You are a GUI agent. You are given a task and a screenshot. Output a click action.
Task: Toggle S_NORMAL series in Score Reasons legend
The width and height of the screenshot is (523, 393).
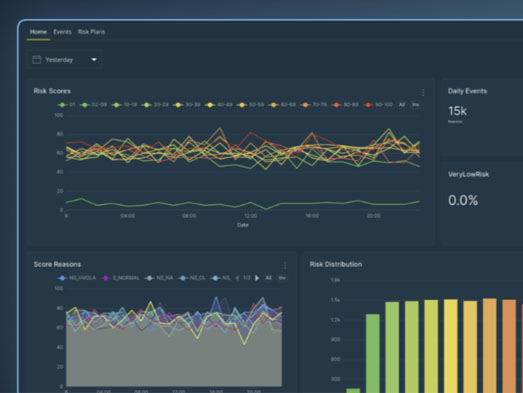(x=121, y=278)
